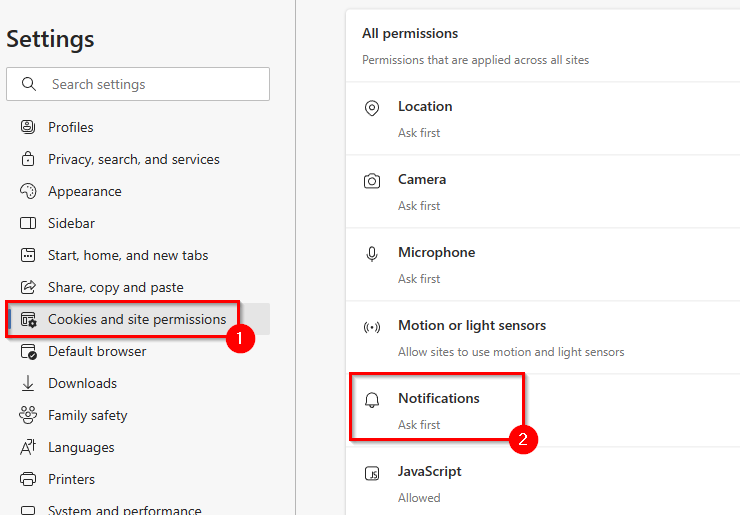Image resolution: width=740 pixels, height=515 pixels.
Task: Open System and performance settings
Action: 124,508
